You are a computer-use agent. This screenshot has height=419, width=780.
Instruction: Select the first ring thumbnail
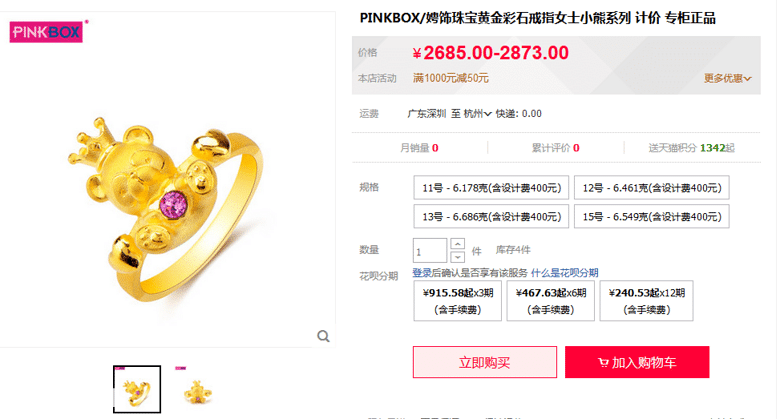point(137,389)
